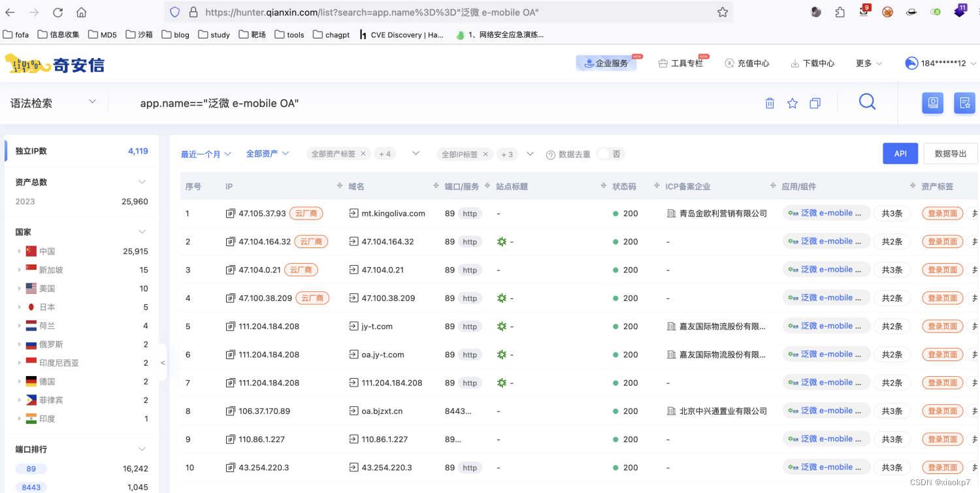This screenshot has height=493, width=980.
Task: Click the company icon for 青岛金欧利营销有限公司
Action: click(671, 214)
